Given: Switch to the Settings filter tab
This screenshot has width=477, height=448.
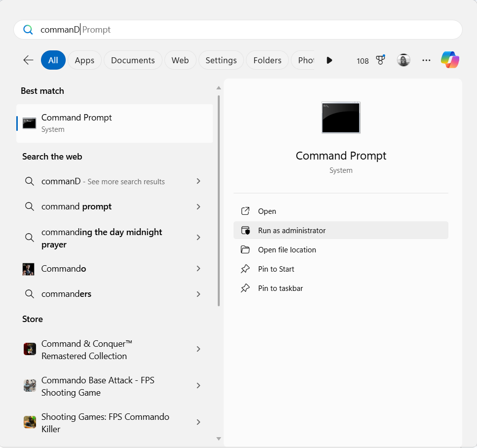Looking at the screenshot, I should pyautogui.click(x=221, y=60).
